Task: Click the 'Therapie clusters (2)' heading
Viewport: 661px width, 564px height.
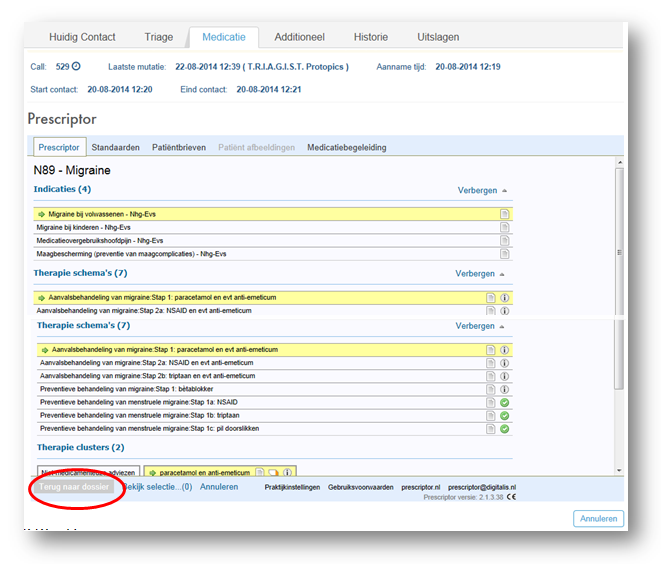Action: (x=81, y=448)
